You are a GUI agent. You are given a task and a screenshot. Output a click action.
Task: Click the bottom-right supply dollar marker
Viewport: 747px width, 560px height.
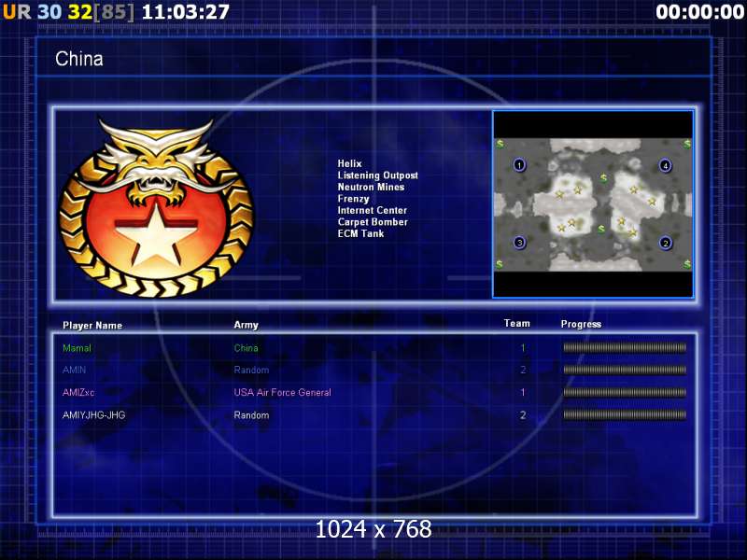pos(687,263)
